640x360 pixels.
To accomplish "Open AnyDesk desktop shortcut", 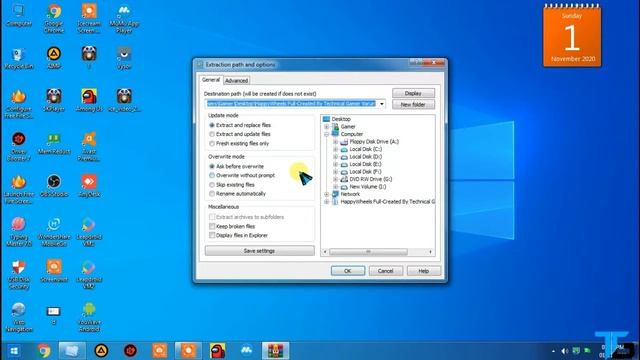I will [89, 186].
